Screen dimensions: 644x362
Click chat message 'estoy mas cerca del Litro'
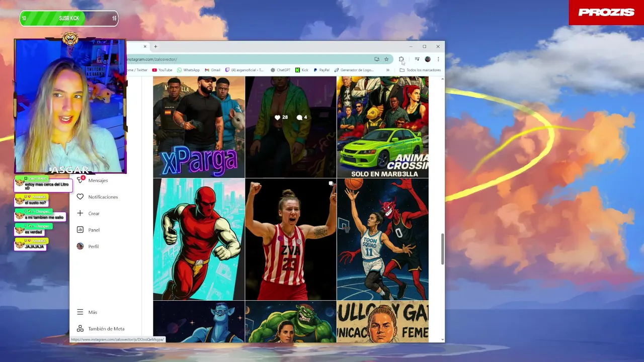pos(44,184)
